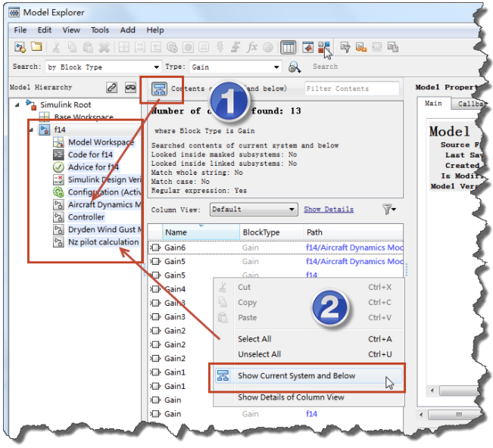Viewport: 493px width, 448px height.
Task: Click the row filter funnel icon
Action: [x=389, y=209]
